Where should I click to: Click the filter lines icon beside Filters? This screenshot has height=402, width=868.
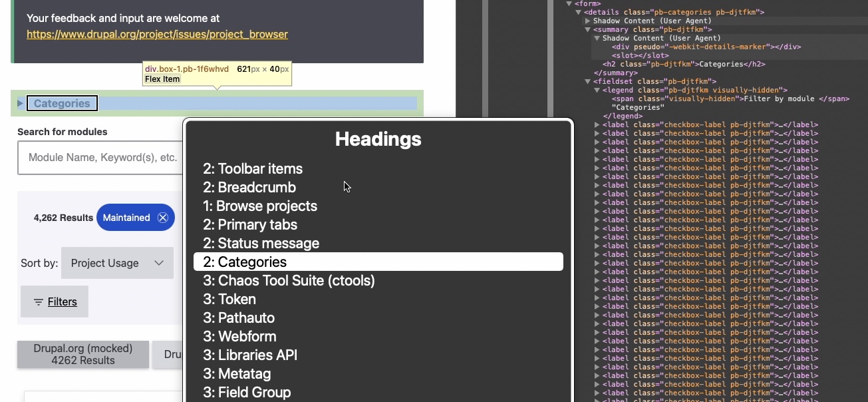tap(38, 301)
